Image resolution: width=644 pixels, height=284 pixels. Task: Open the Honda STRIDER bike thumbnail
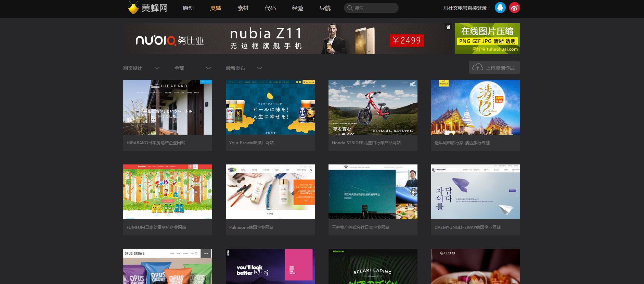click(373, 107)
